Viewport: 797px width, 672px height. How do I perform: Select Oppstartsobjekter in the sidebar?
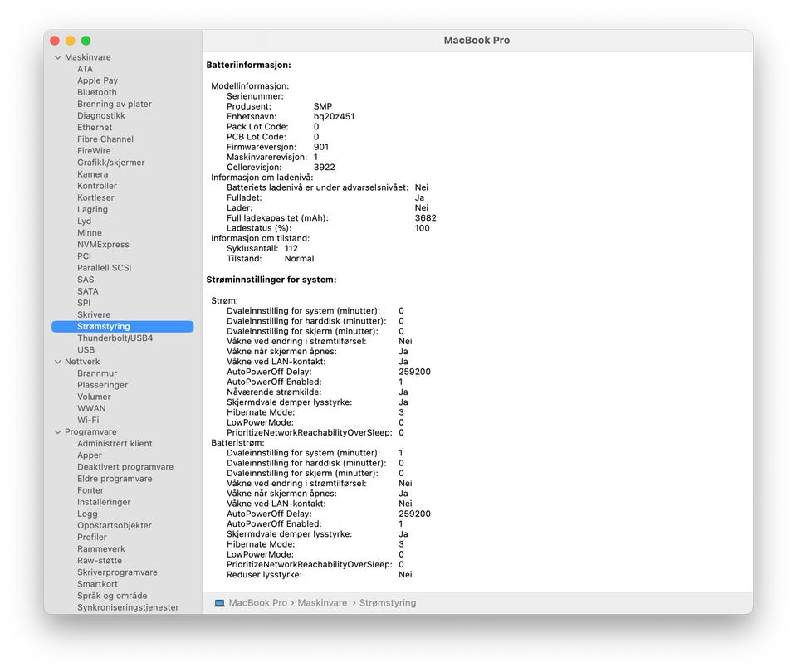(115, 524)
